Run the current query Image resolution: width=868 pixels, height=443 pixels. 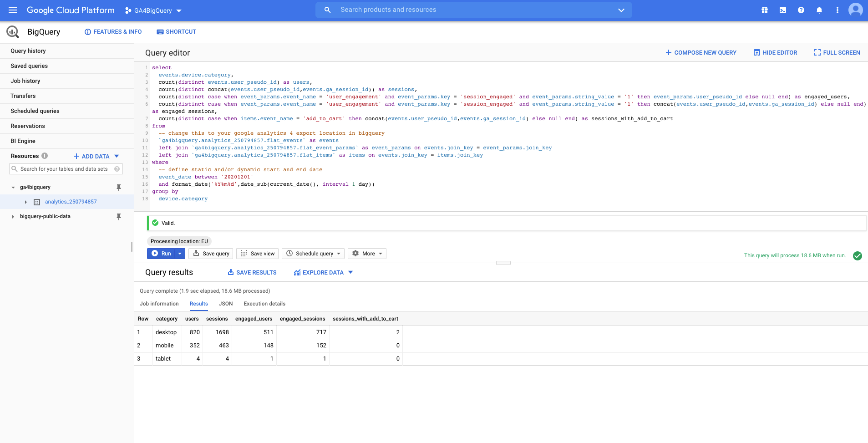pos(162,253)
